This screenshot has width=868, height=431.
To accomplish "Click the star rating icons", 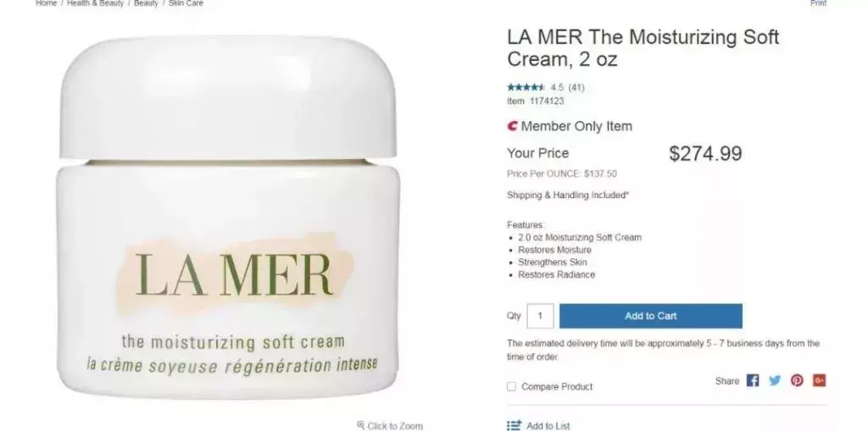I will click(x=526, y=87).
